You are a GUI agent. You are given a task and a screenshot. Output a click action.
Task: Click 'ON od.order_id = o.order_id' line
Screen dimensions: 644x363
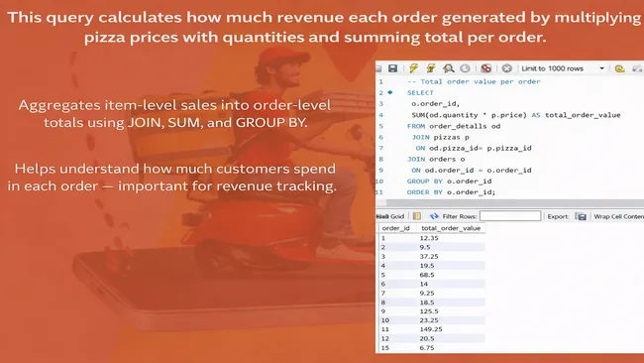(472, 171)
